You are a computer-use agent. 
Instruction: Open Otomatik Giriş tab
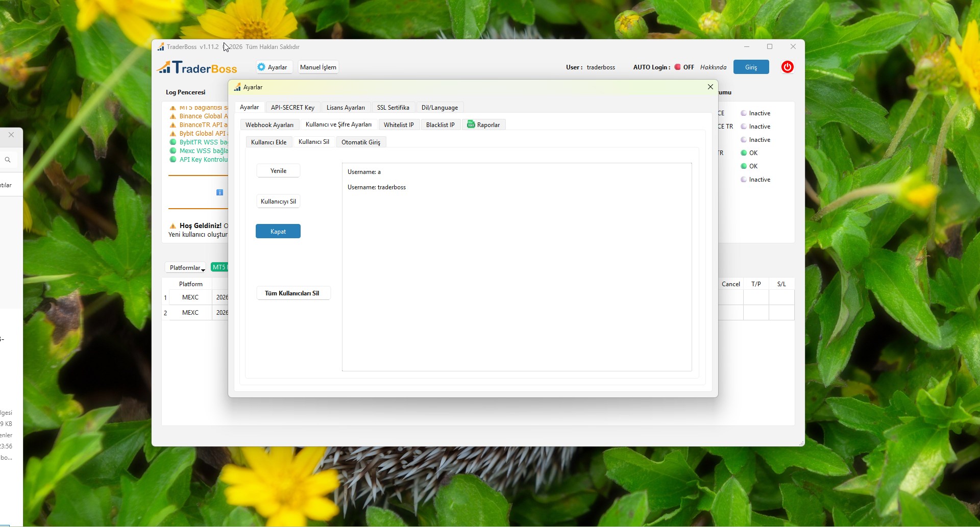360,142
